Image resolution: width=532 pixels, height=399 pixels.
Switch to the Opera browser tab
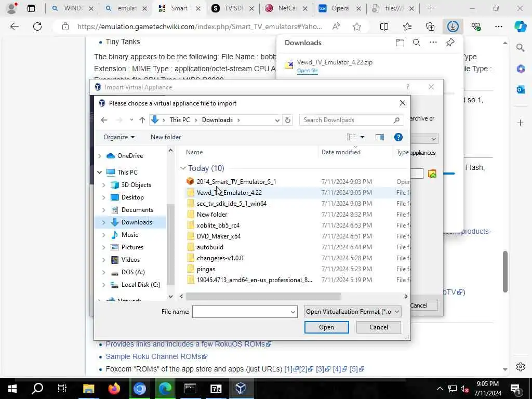click(340, 8)
